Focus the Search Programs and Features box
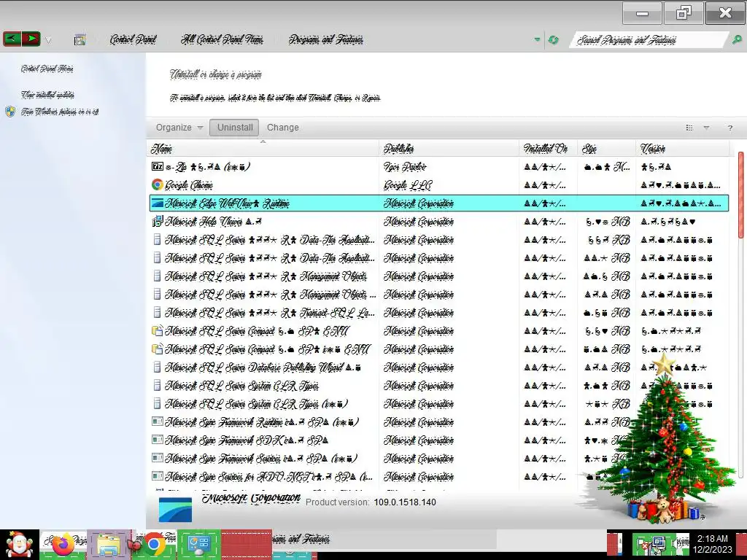The height and width of the screenshot is (560, 747). click(x=648, y=40)
